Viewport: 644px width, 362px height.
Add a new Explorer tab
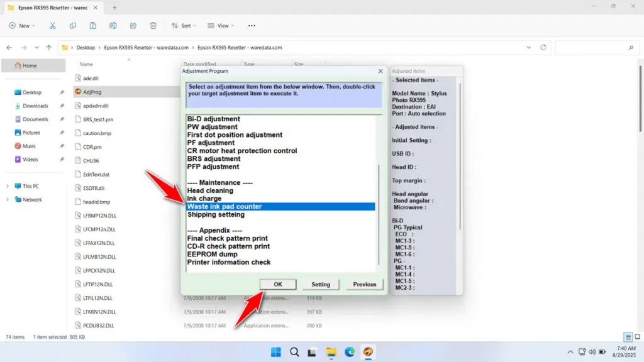[114, 8]
